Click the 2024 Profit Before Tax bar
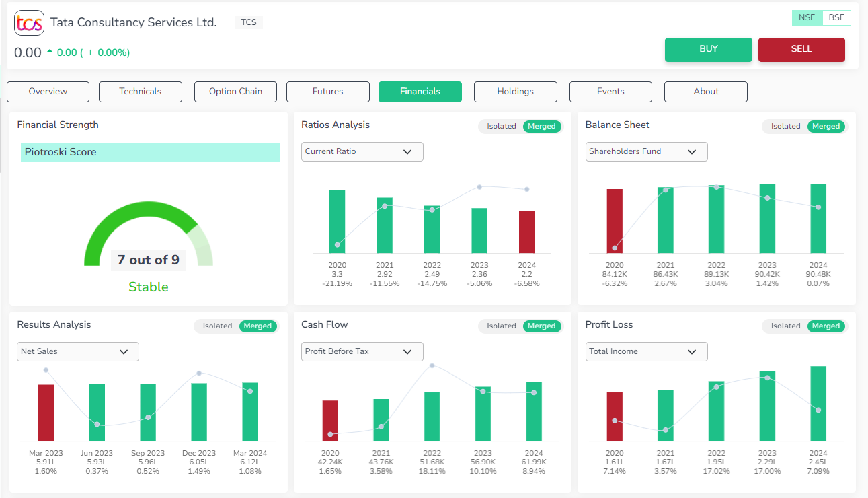 pos(534,412)
